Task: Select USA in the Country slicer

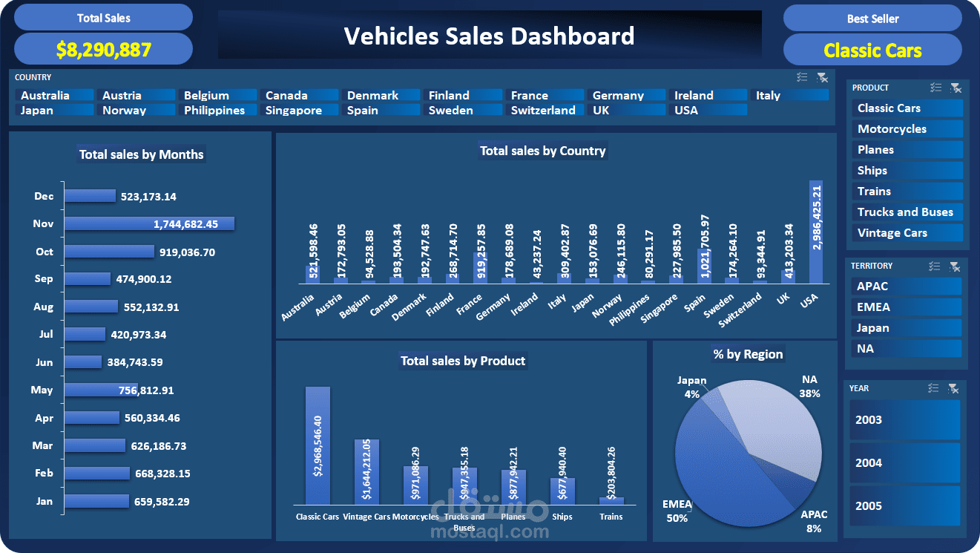Action: point(708,110)
